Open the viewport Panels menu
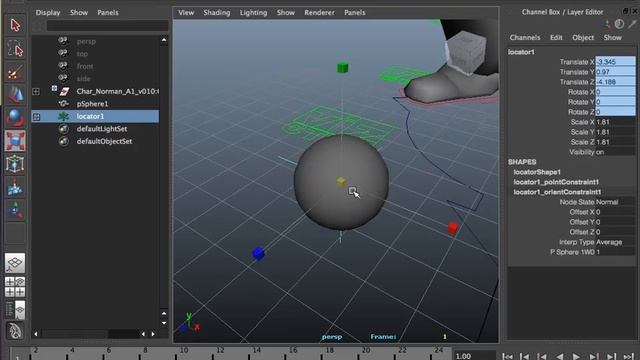 355,13
